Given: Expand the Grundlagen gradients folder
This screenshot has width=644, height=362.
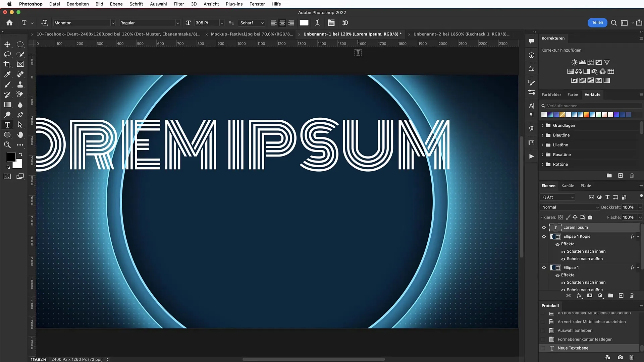Looking at the screenshot, I should tap(542, 125).
